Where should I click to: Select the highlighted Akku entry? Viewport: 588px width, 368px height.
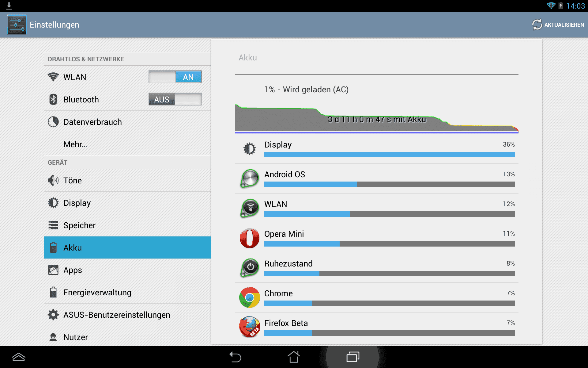click(x=127, y=247)
